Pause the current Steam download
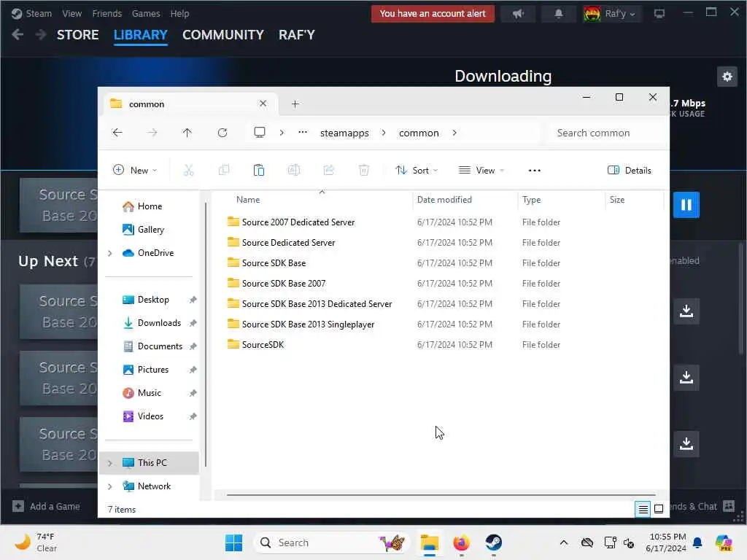The width and height of the screenshot is (747, 560). pos(686,205)
